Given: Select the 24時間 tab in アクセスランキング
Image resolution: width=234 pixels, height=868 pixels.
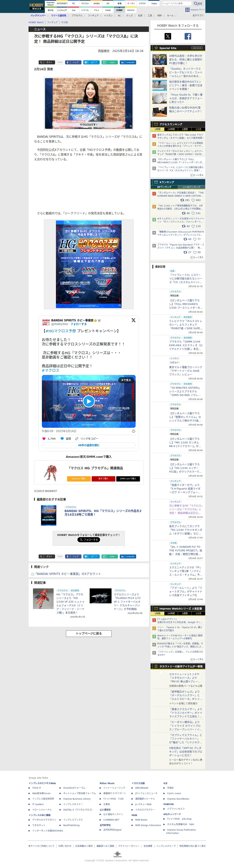Looking at the screenshot, I should pyautogui.click(x=171, y=129).
